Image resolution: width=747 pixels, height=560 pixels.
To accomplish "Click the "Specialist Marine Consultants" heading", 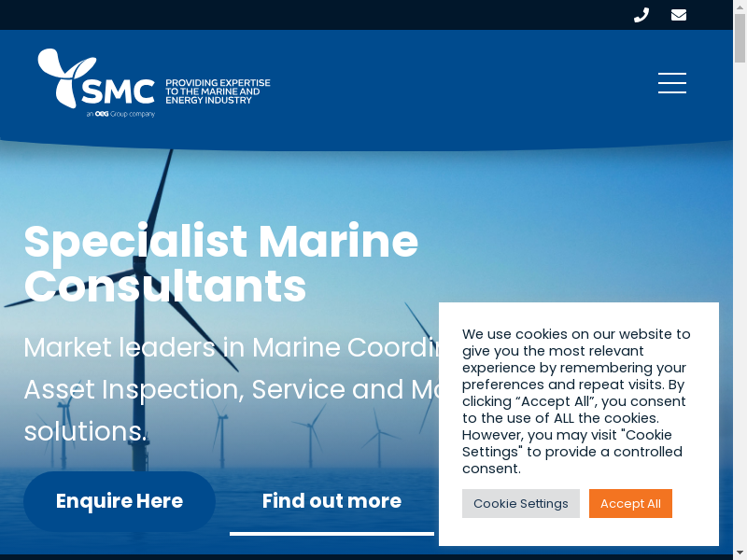I will (x=220, y=264).
